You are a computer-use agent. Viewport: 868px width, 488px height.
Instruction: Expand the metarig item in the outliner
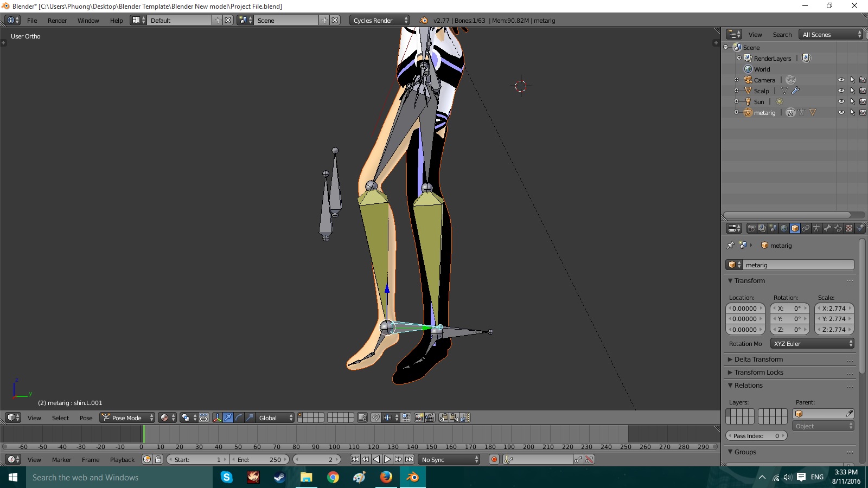(x=736, y=111)
